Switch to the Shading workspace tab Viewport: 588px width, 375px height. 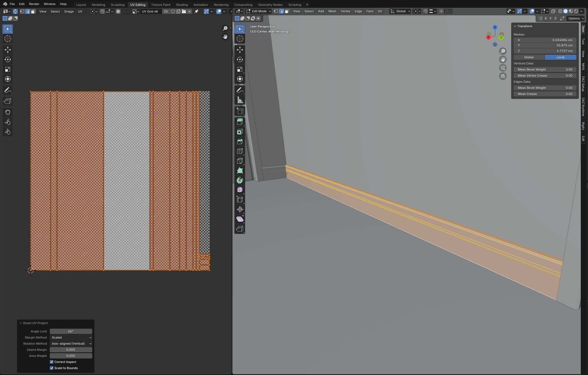(x=182, y=5)
